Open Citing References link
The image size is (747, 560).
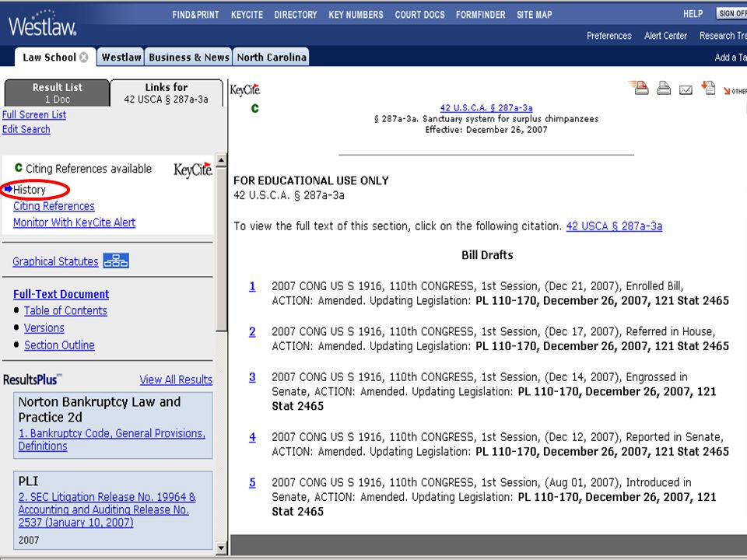coord(54,206)
